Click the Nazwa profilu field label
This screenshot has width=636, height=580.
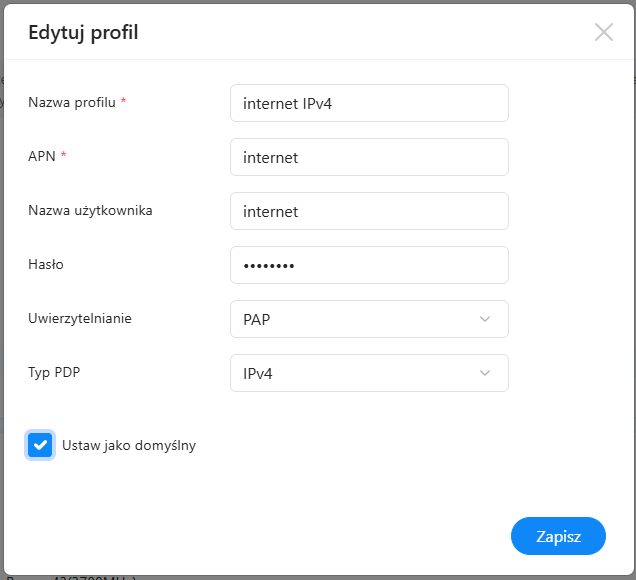(x=72, y=103)
